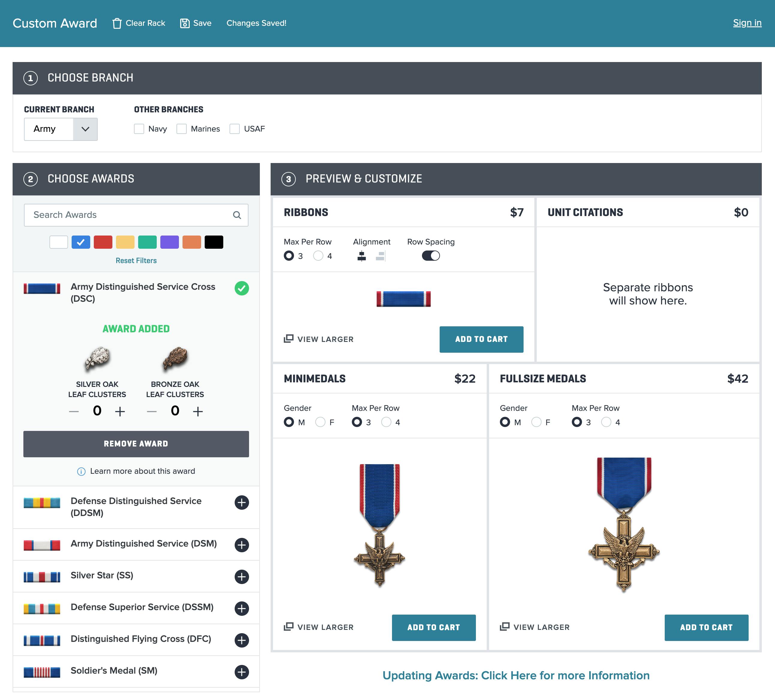This screenshot has width=775, height=700.
Task: Click into the Search Awards field
Action: [136, 215]
